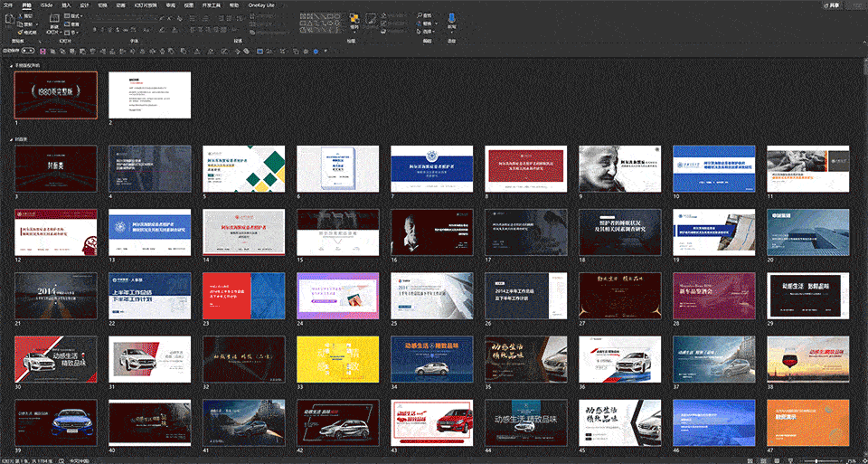
Task: Expand the quick access toolbar customize arrow
Action: pos(325,51)
